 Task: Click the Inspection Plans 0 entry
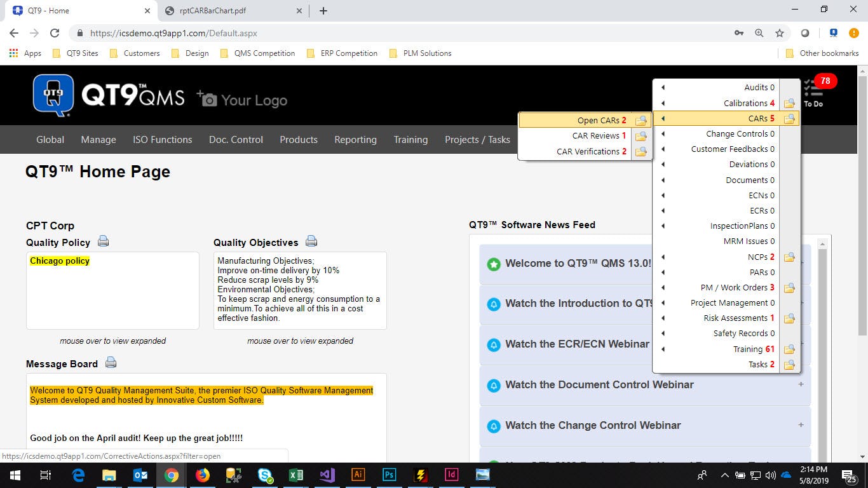click(x=742, y=226)
